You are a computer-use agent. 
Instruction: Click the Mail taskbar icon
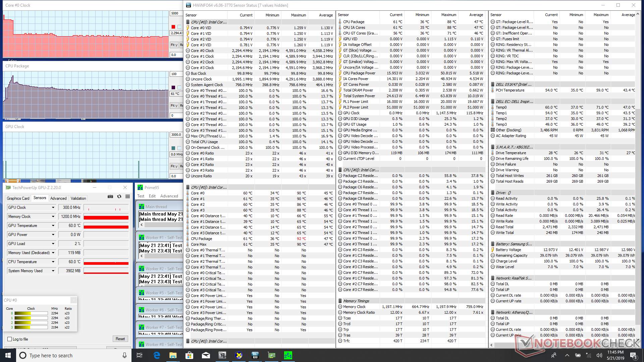pyautogui.click(x=206, y=355)
